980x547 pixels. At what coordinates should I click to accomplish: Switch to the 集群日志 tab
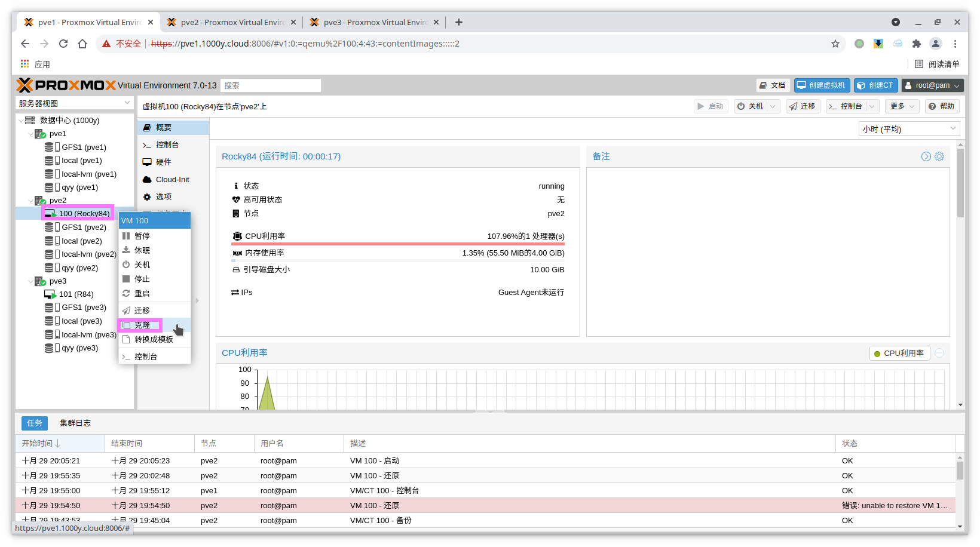pos(75,423)
